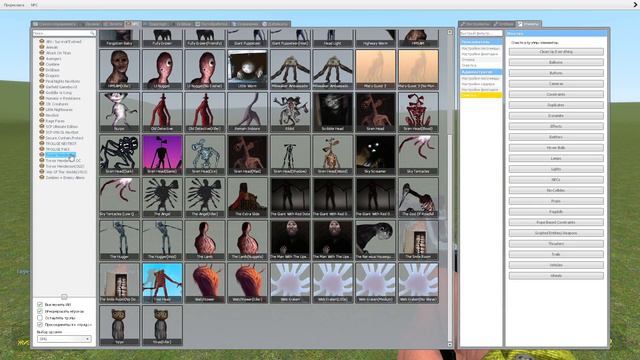Click the No Collides cleanup button
The width and height of the screenshot is (640, 360).
556,191
